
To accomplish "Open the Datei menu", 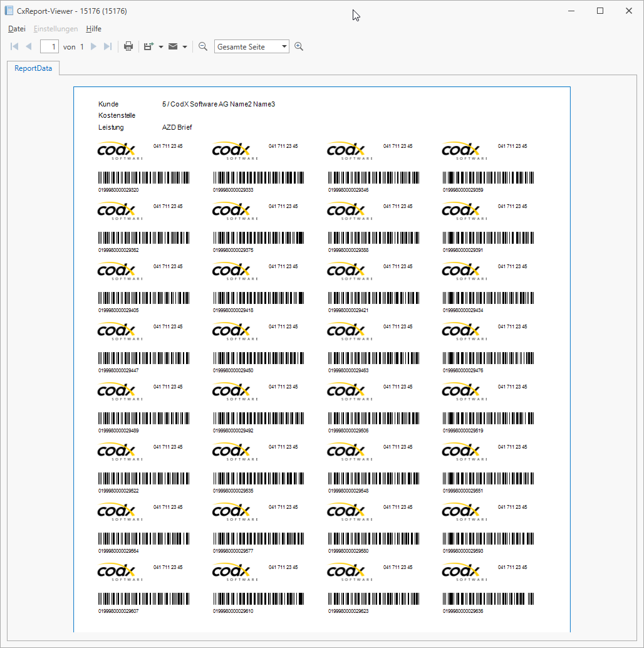I will (x=17, y=29).
